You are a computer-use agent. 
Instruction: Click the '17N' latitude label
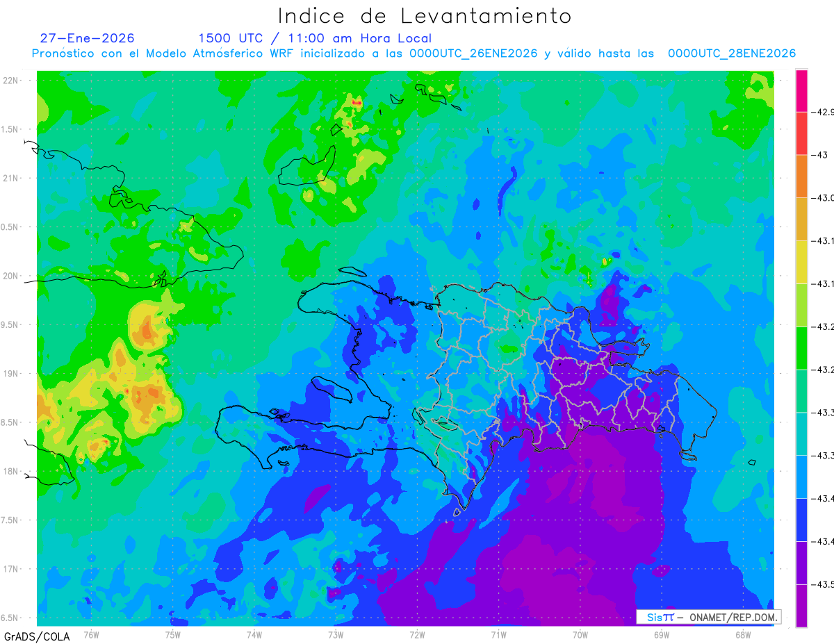click(10, 569)
